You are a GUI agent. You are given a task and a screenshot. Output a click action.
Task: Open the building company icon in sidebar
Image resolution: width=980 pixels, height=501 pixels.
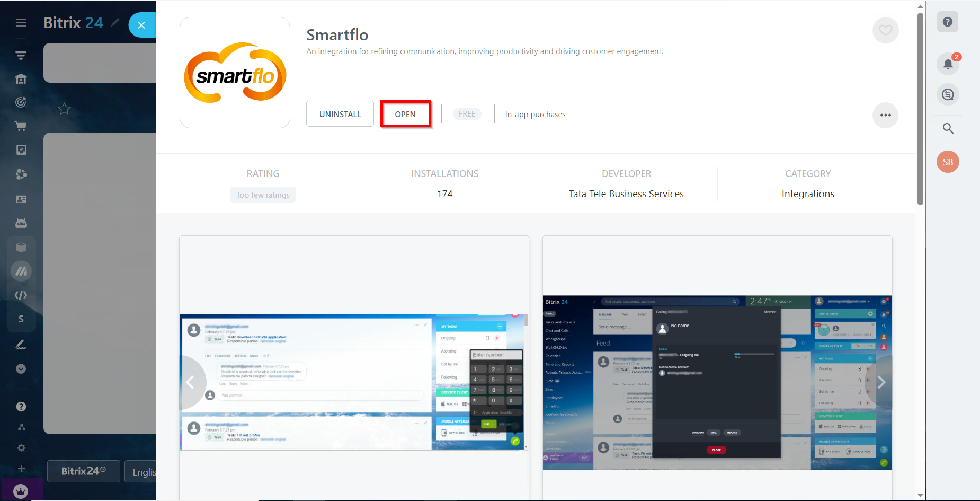click(21, 79)
